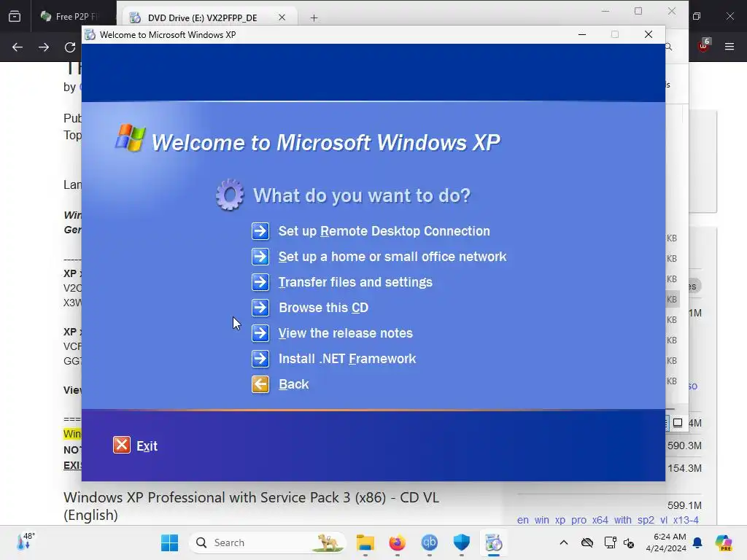Minimize the Welcome to Windows XP window
747x560 pixels.
582,35
